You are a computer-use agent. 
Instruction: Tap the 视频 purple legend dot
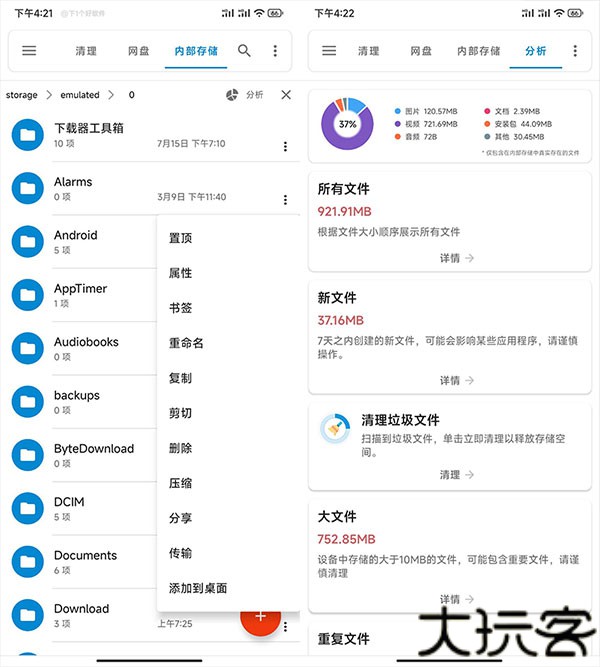[x=397, y=124]
